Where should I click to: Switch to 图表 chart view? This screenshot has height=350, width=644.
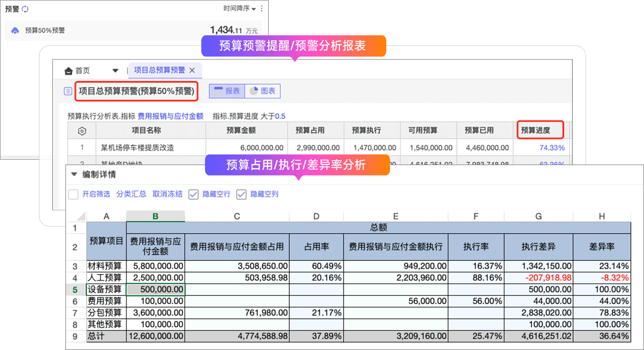point(262,91)
